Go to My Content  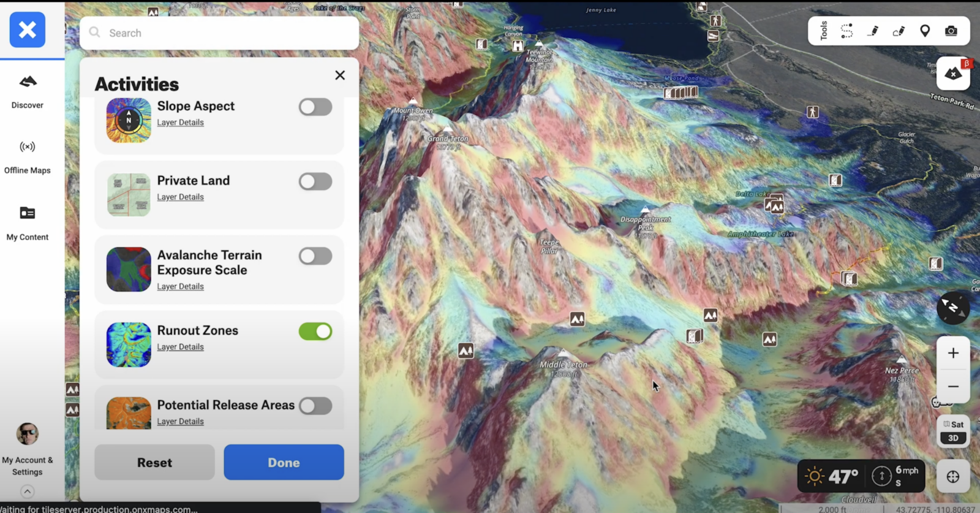point(28,223)
